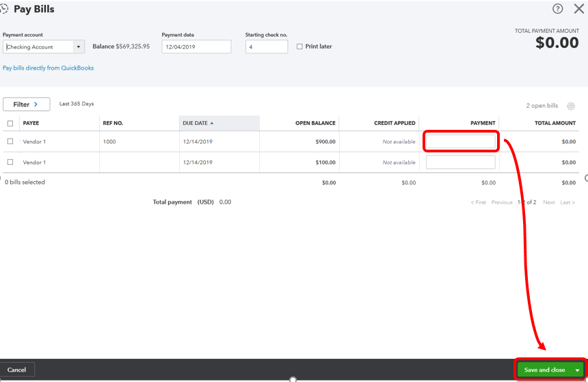588x382 pixels.
Task: Click the Balance $569,325.95 text
Action: [x=121, y=46]
